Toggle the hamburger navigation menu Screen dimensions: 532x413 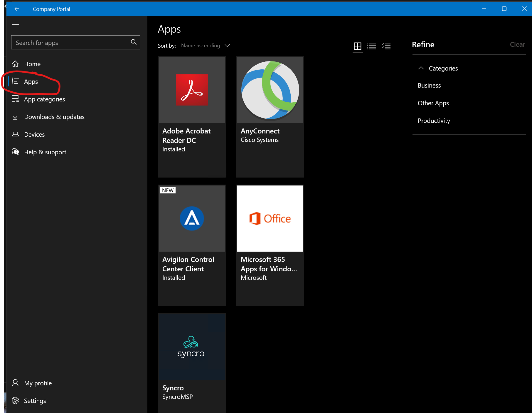pyautogui.click(x=15, y=24)
